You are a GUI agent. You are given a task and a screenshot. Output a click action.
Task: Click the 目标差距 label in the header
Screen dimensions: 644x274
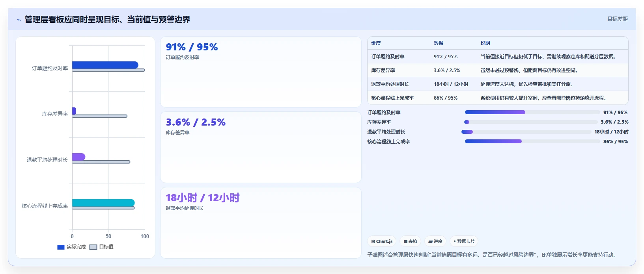[617, 19]
